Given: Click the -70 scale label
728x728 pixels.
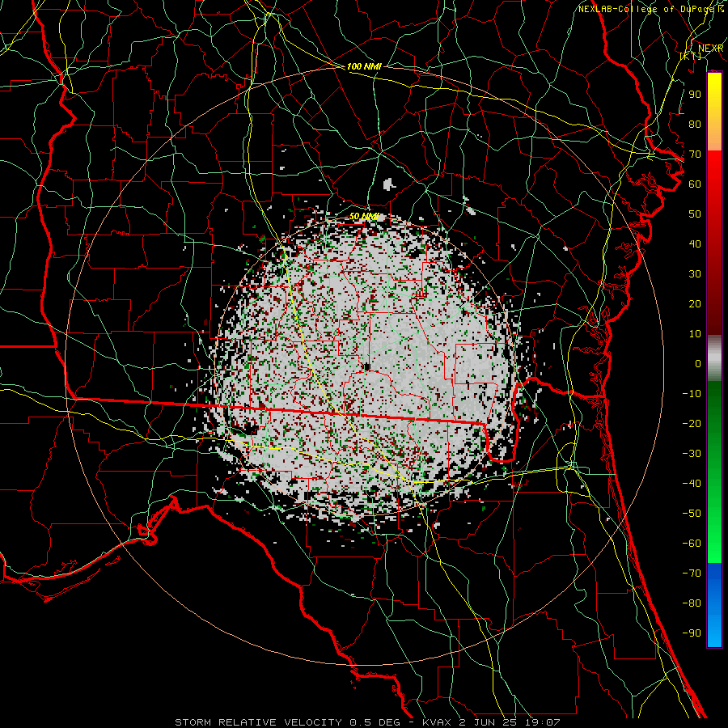Looking at the screenshot, I should [x=692, y=573].
